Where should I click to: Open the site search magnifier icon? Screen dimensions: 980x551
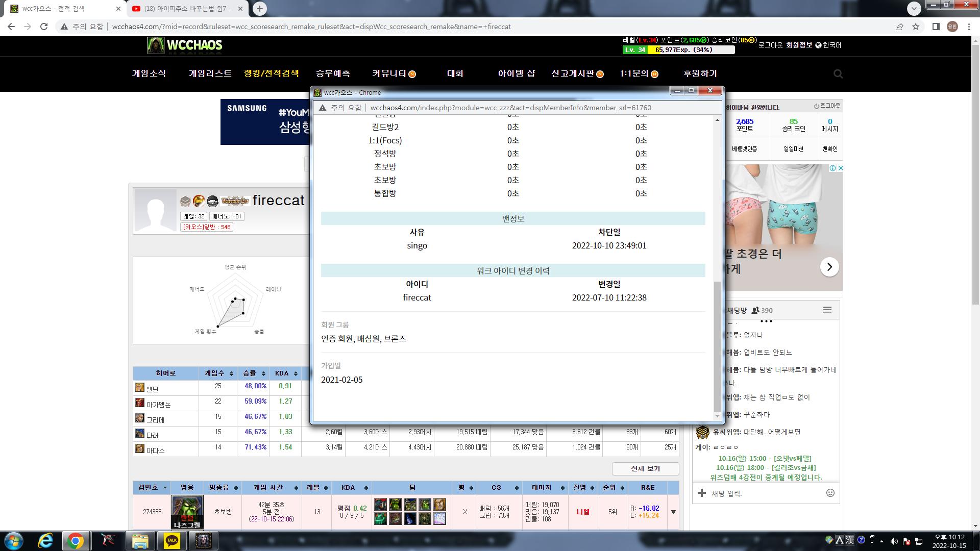[x=838, y=74]
